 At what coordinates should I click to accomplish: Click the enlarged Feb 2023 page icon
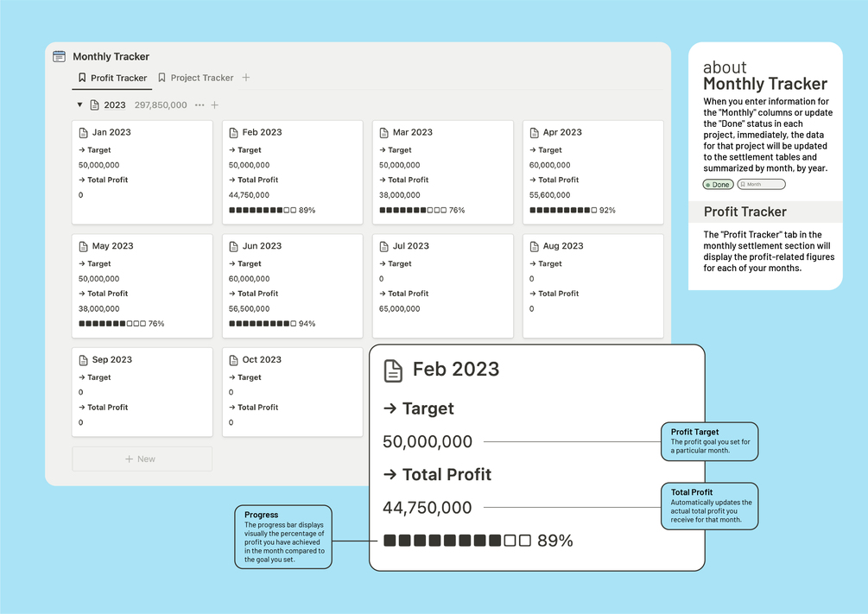[x=393, y=370]
